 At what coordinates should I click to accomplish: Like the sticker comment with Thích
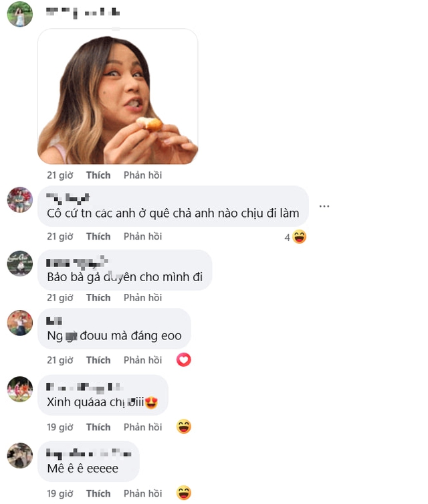[98, 175]
